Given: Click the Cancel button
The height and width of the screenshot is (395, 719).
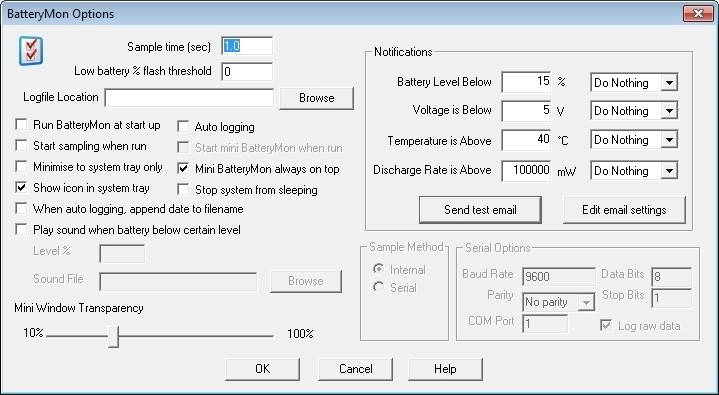Looking at the screenshot, I should pos(355,369).
